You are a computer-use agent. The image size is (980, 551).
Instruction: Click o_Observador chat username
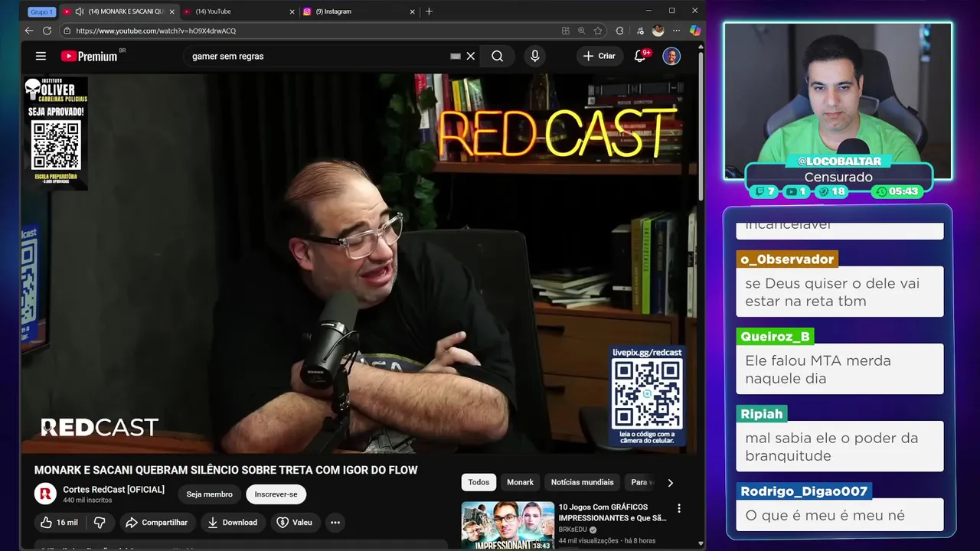[787, 259]
